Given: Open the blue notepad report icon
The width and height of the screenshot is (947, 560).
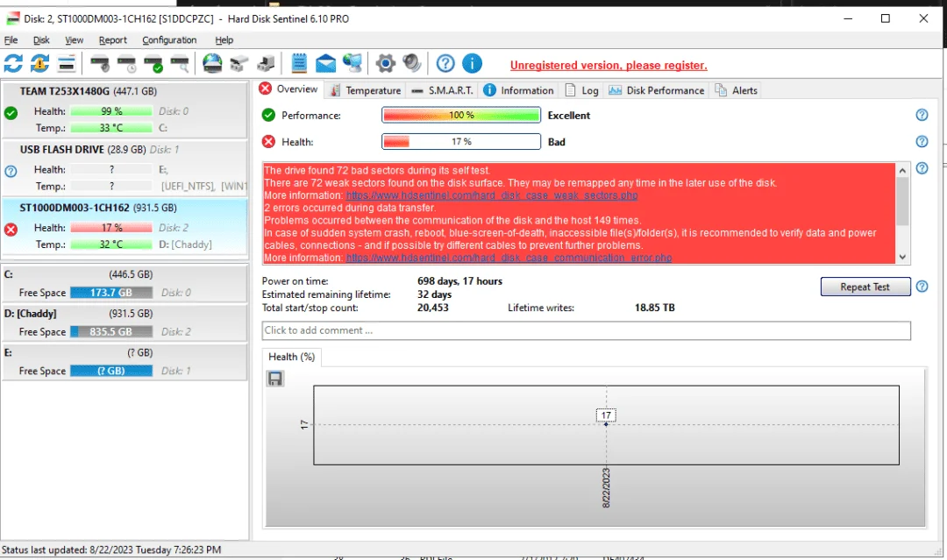Looking at the screenshot, I should tap(299, 63).
